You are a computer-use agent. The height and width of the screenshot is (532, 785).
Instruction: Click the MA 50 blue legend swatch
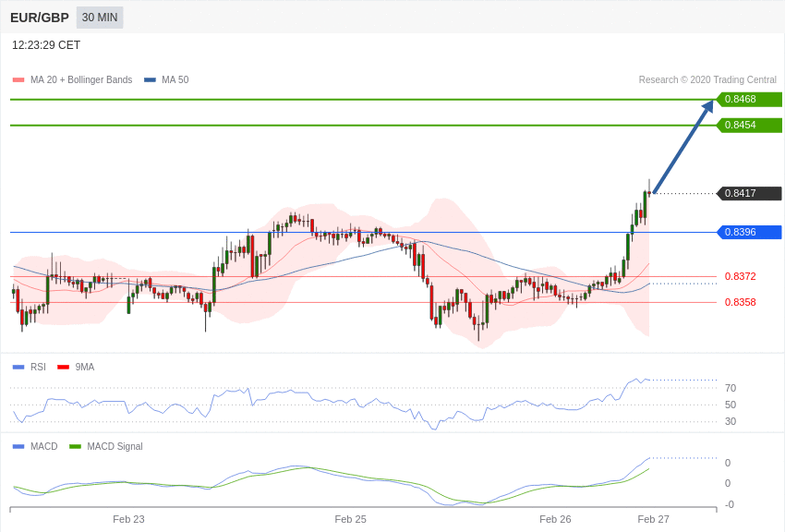[x=150, y=80]
